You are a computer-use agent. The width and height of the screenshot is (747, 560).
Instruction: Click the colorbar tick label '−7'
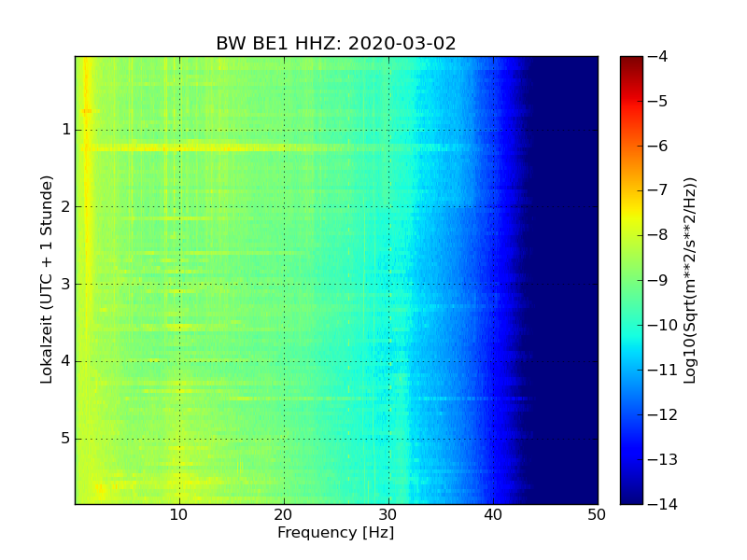point(658,190)
